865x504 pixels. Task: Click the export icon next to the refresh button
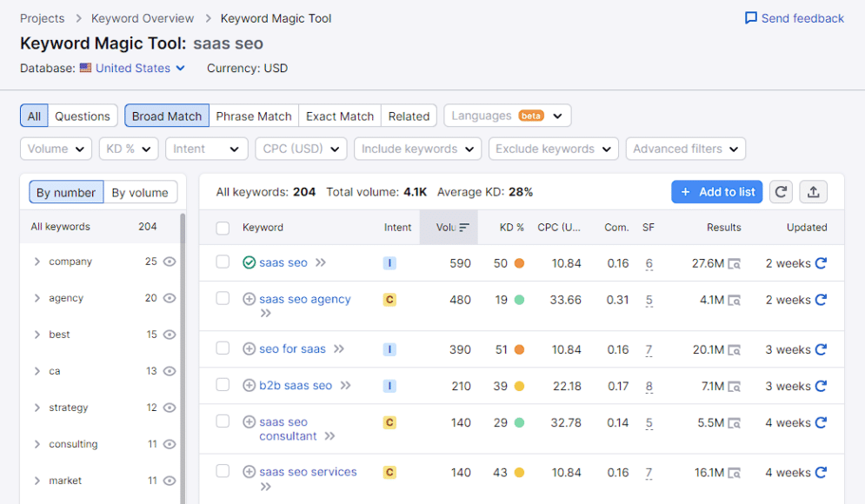pyautogui.click(x=813, y=191)
